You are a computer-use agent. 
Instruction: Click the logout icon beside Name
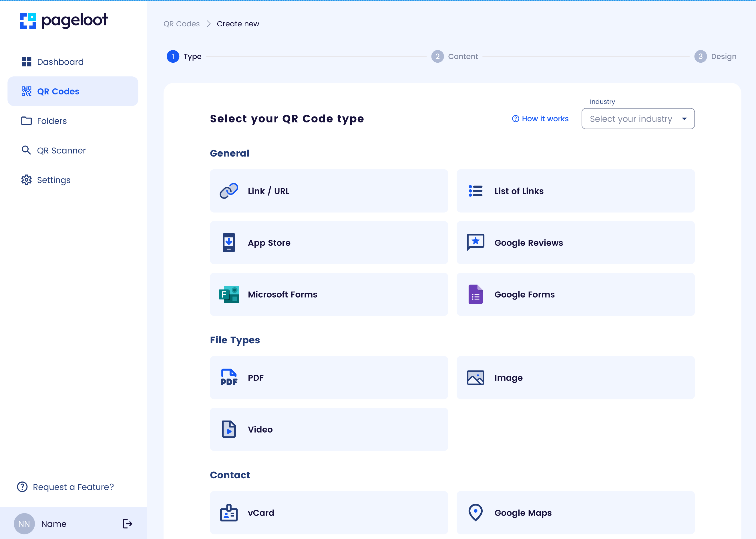(x=128, y=524)
